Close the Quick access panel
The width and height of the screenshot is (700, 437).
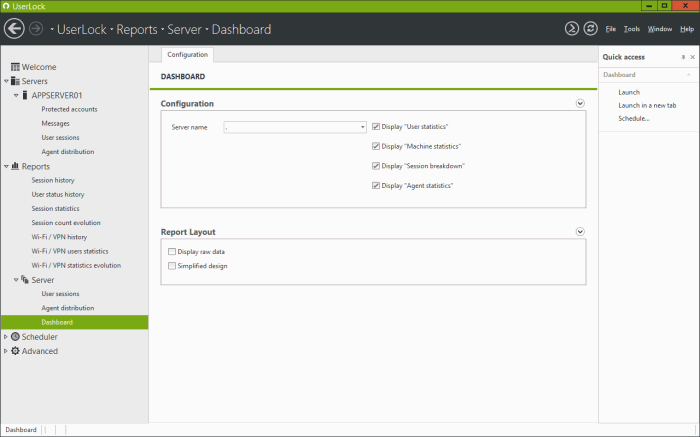pyautogui.click(x=692, y=57)
